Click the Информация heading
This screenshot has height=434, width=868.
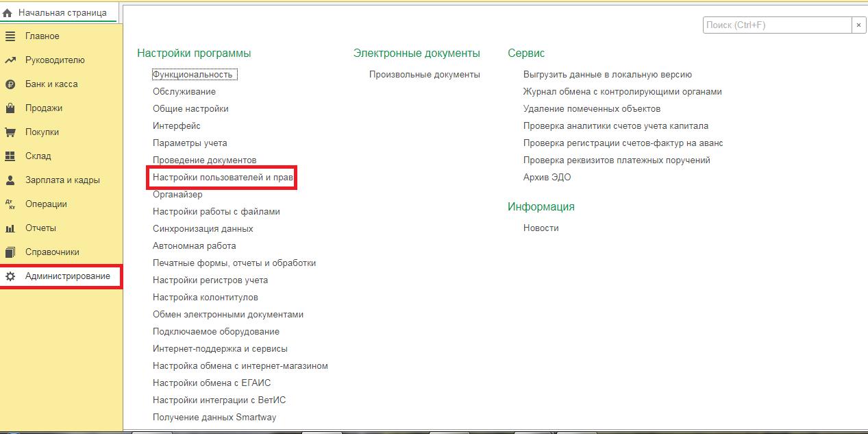pos(541,207)
